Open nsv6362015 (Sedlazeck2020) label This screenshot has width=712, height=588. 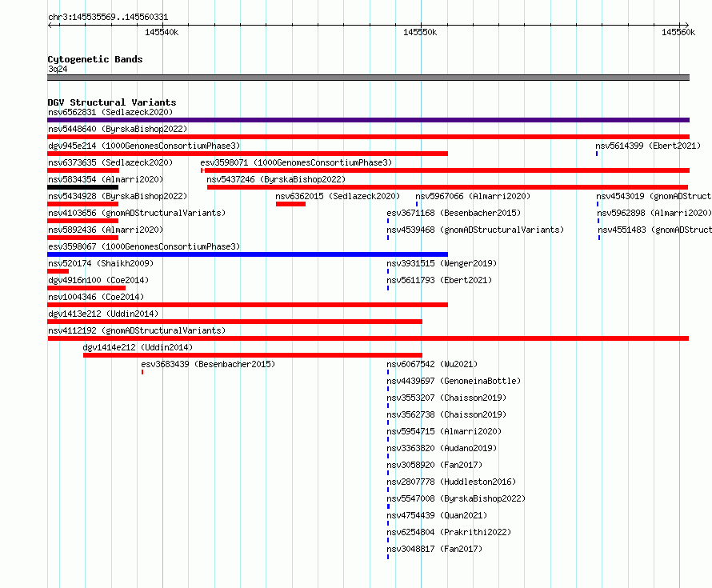(x=338, y=196)
